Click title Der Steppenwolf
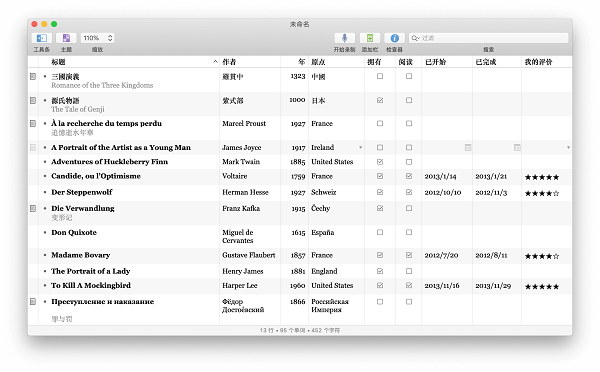Screen dimensions: 600x372 82,192
